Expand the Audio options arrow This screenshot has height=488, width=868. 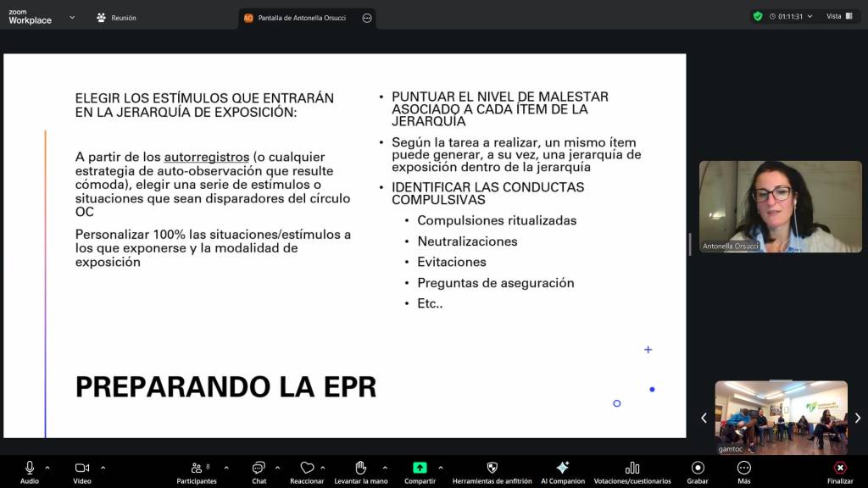pyautogui.click(x=47, y=467)
